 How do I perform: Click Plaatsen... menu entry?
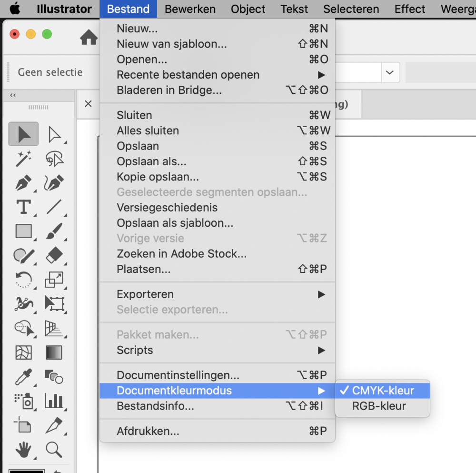(218, 269)
